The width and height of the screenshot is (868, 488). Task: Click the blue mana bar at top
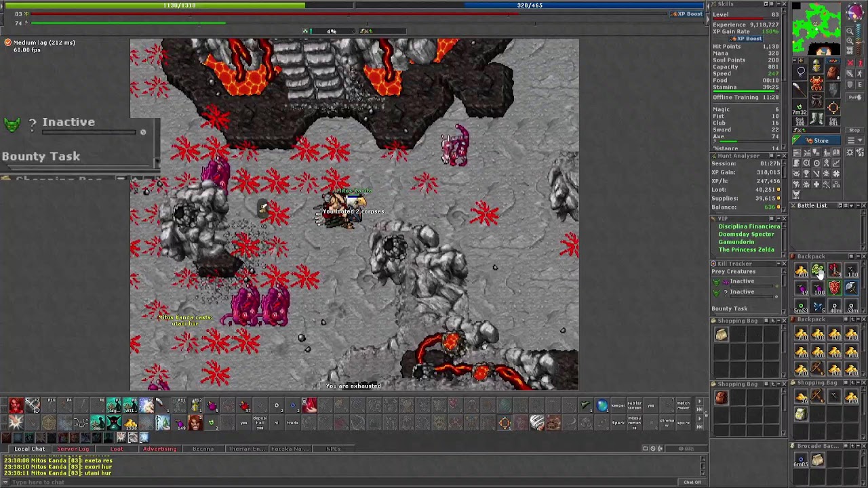coord(529,5)
